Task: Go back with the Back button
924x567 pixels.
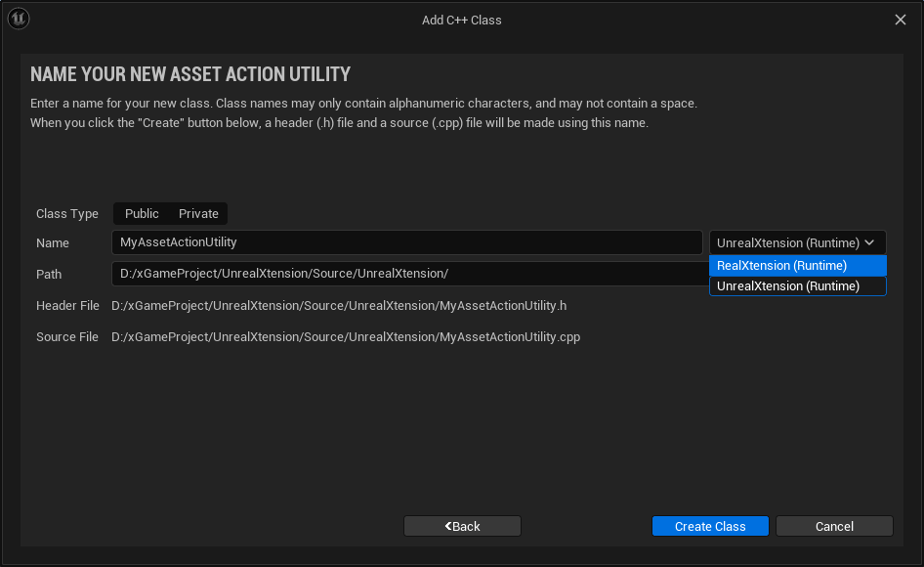Action: (x=462, y=526)
